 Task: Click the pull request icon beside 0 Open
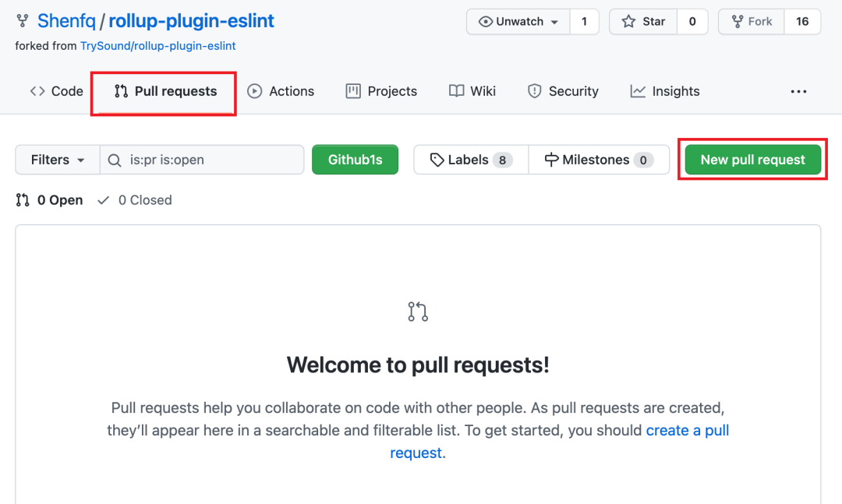pyautogui.click(x=23, y=200)
